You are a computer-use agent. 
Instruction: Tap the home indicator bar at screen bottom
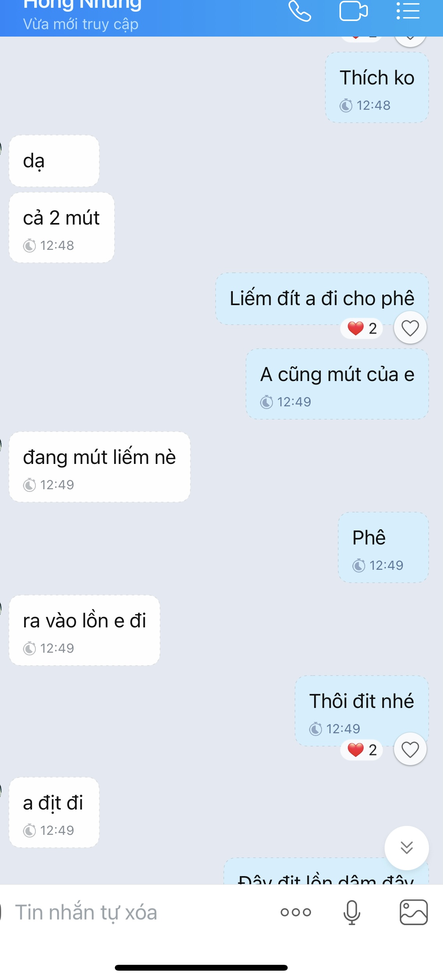[x=201, y=968]
